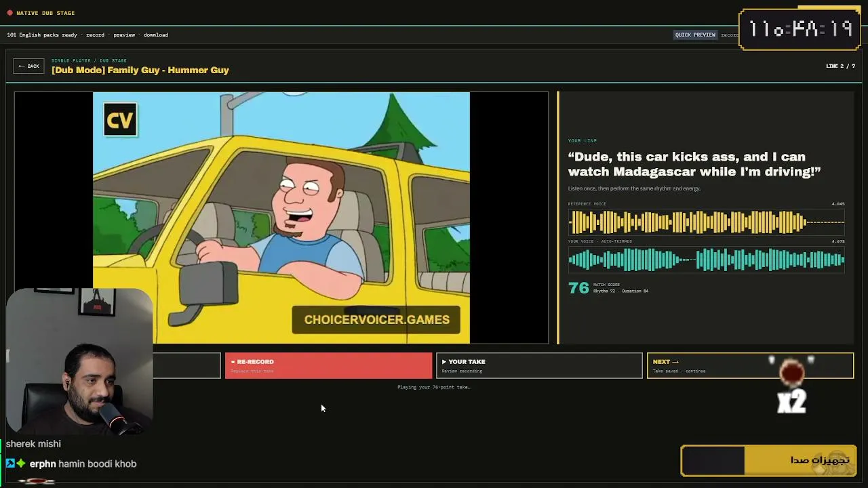Click the streamer webcam overlay

click(x=80, y=363)
